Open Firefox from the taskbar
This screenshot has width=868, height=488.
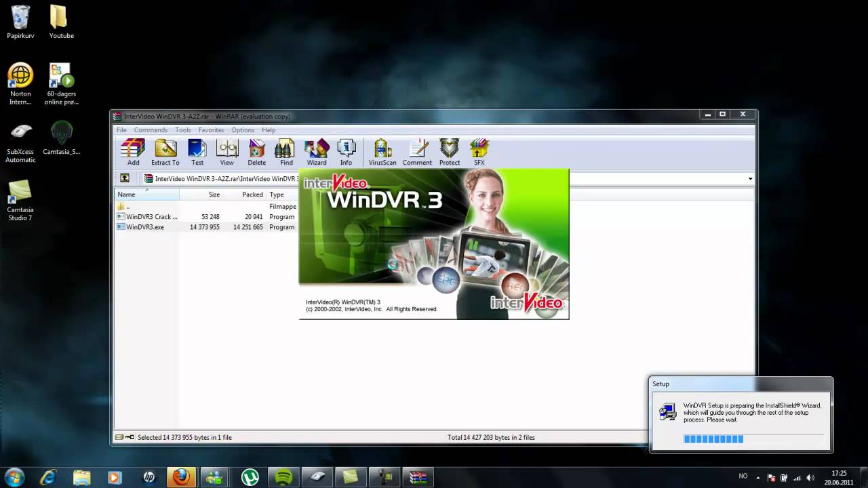tap(181, 478)
